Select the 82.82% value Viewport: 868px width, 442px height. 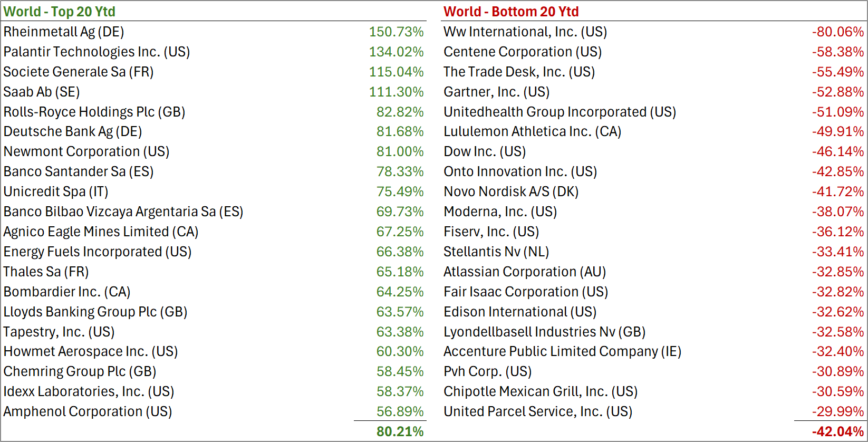[400, 112]
